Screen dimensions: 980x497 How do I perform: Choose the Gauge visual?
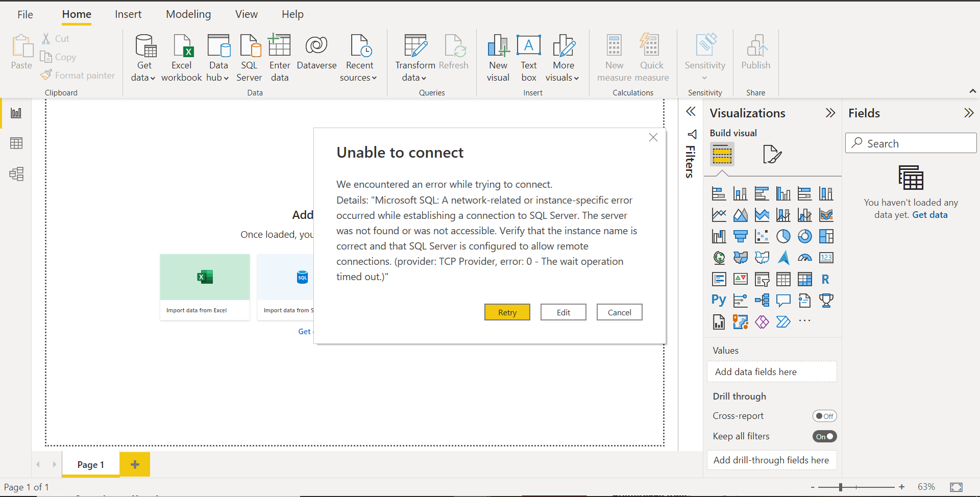tap(804, 258)
